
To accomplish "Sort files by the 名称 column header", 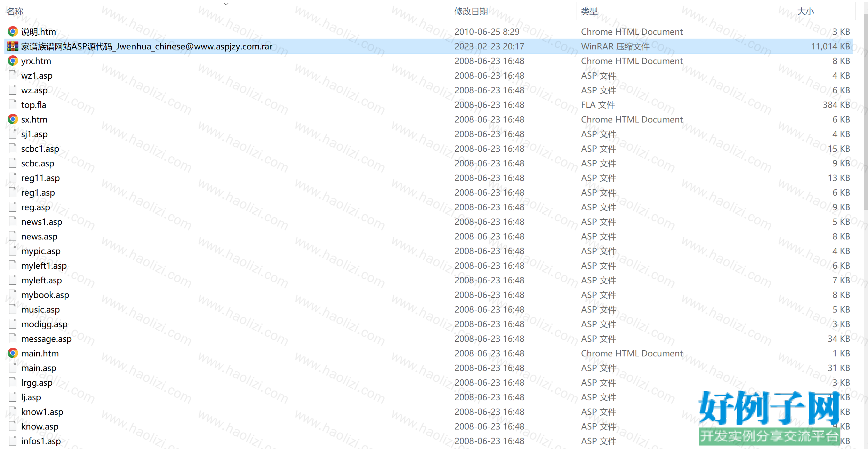I will (15, 11).
